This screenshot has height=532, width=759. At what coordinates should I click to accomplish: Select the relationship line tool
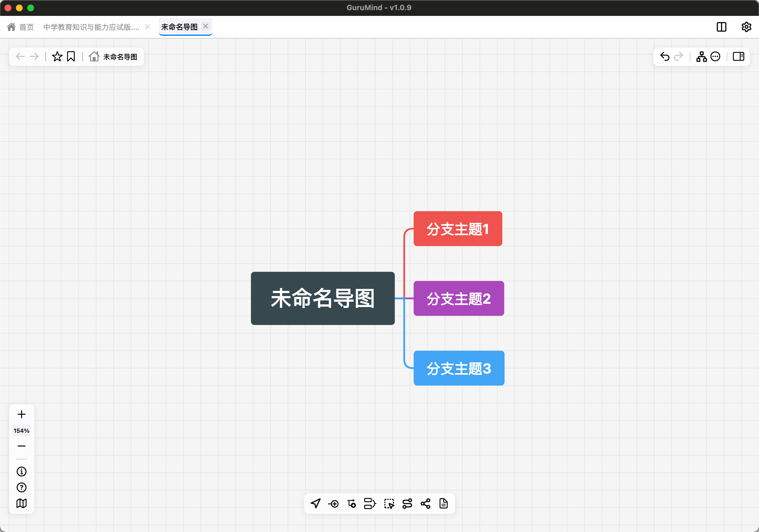[407, 504]
